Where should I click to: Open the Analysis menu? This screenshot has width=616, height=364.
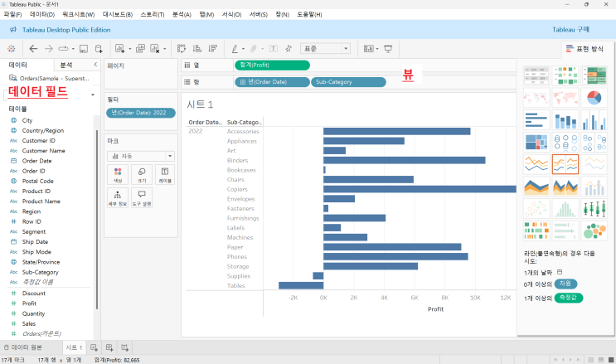pos(182,15)
